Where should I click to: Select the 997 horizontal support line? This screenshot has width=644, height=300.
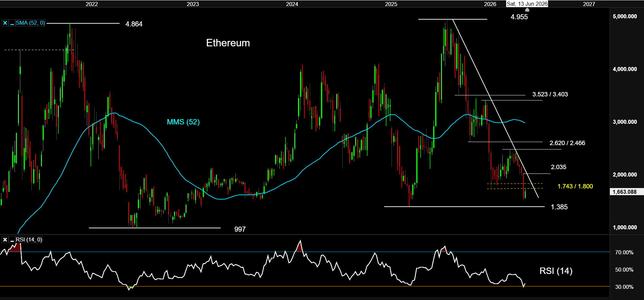(154, 228)
